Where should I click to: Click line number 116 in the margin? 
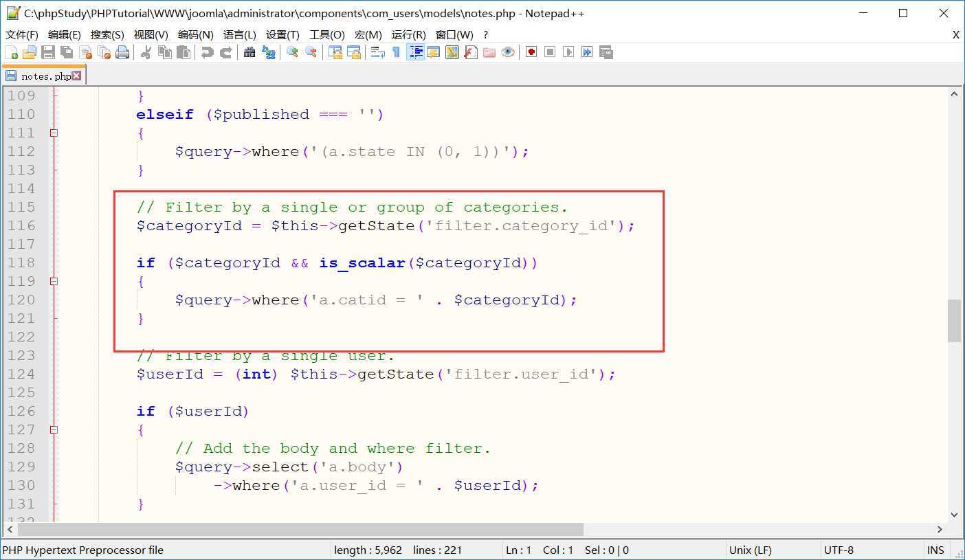(x=21, y=225)
